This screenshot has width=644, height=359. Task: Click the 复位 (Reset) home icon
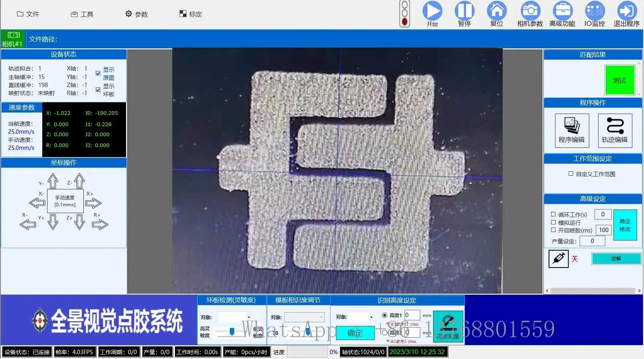coord(497,11)
